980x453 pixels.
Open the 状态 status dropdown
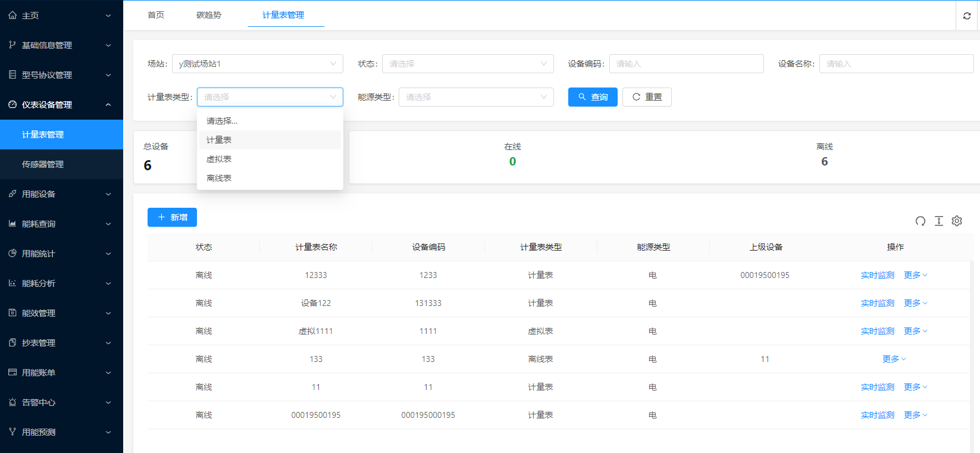(x=467, y=64)
